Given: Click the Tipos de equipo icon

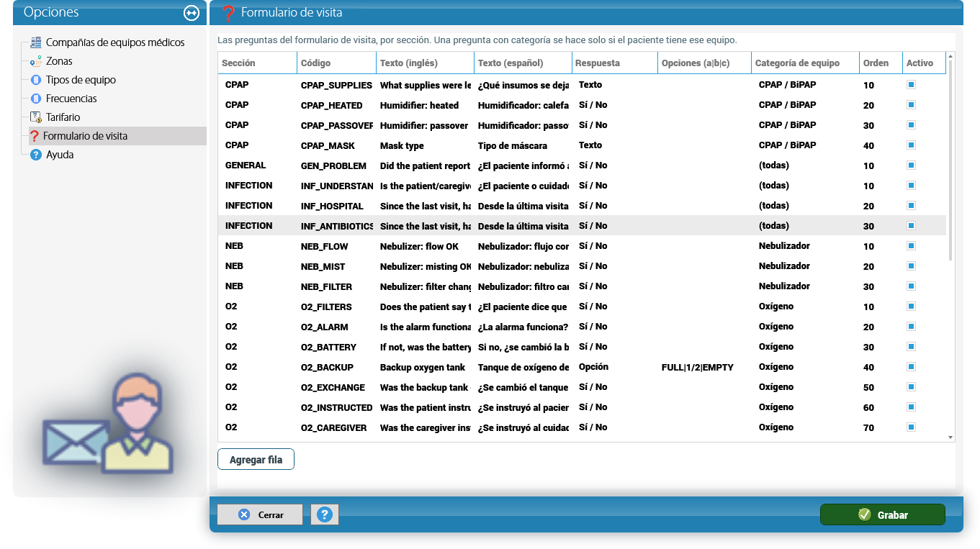Looking at the screenshot, I should click(x=36, y=80).
